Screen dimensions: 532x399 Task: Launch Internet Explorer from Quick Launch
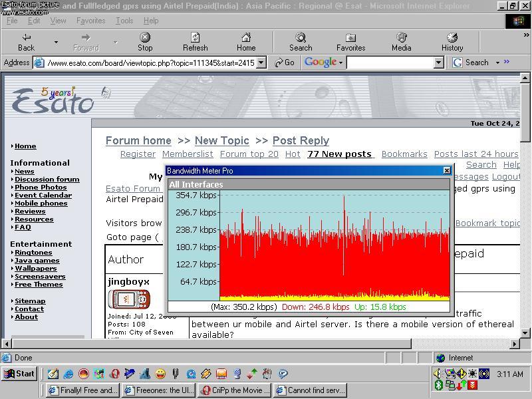tap(68, 374)
